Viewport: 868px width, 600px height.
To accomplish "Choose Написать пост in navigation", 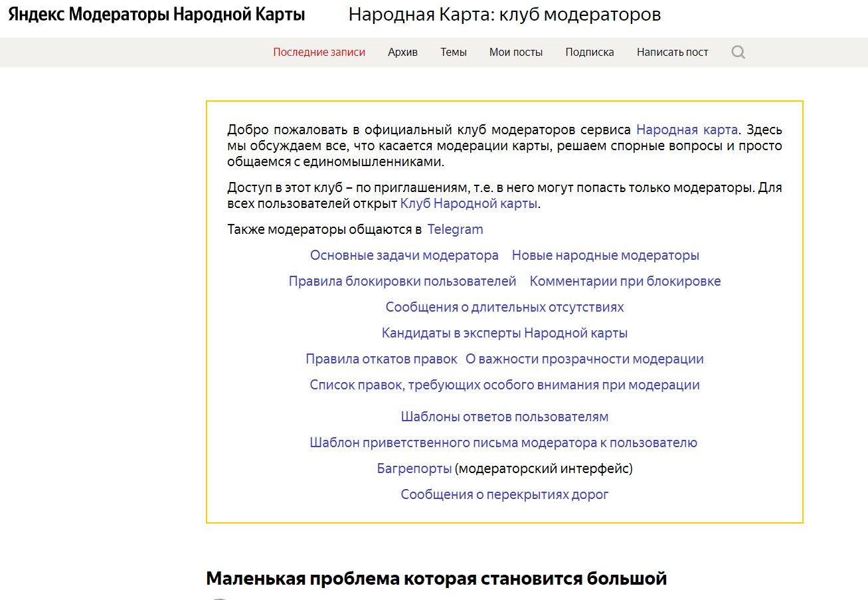I will [672, 52].
